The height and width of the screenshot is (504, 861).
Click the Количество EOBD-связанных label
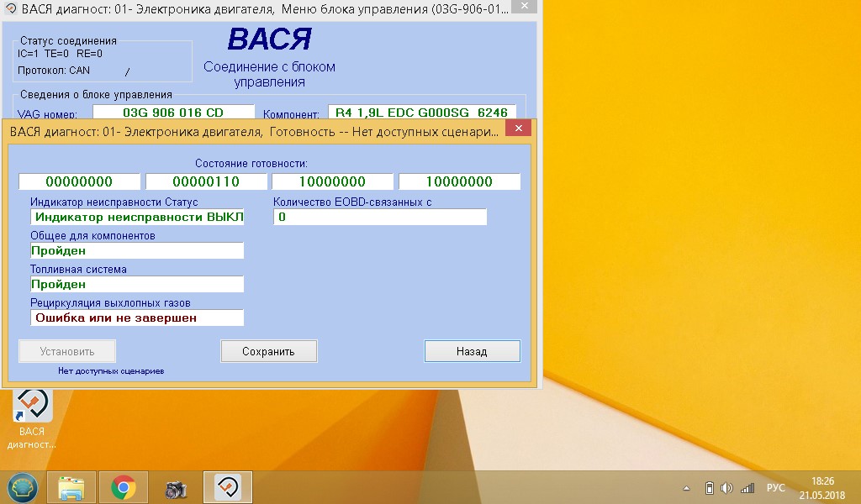(352, 202)
